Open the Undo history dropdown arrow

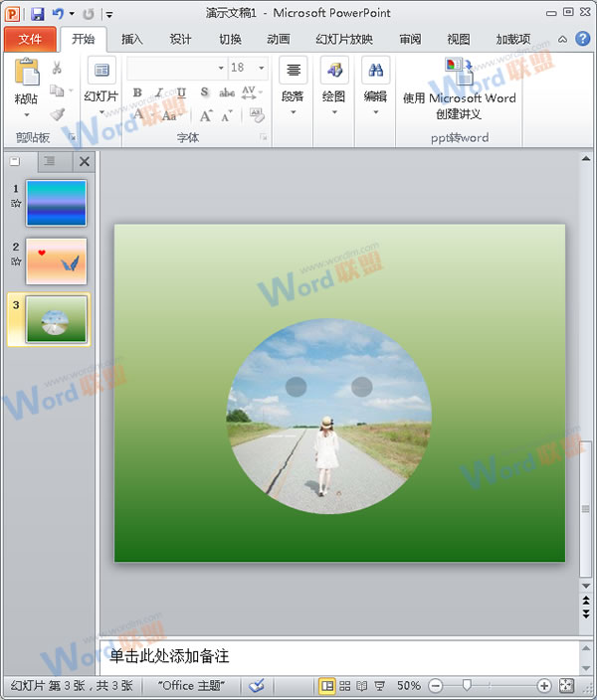pos(72,14)
